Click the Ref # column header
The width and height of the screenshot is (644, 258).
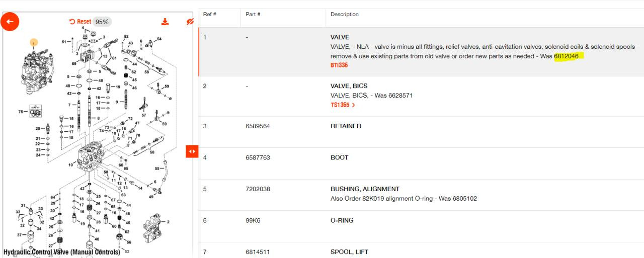tap(209, 14)
